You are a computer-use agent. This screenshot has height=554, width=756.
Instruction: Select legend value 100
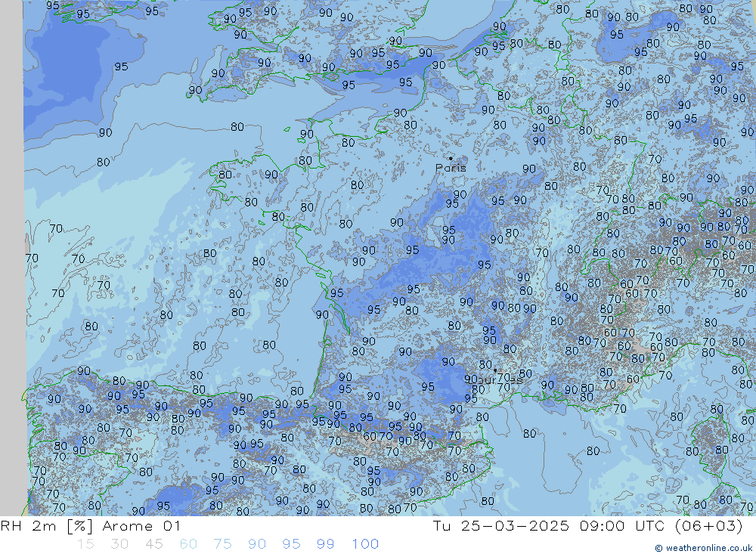pyautogui.click(x=365, y=544)
